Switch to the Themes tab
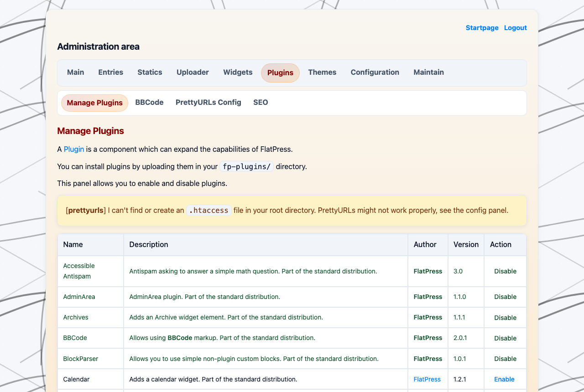The width and height of the screenshot is (584, 392). [x=322, y=72]
